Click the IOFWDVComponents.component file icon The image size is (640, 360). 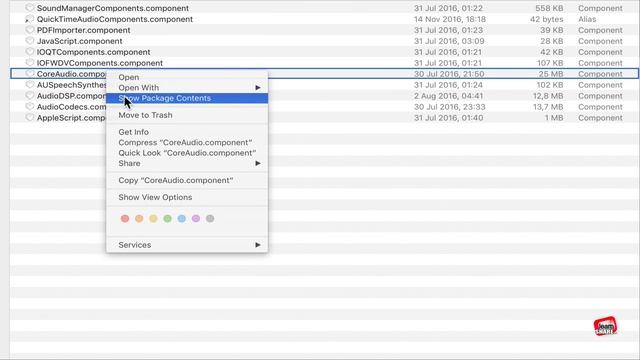tap(29, 63)
